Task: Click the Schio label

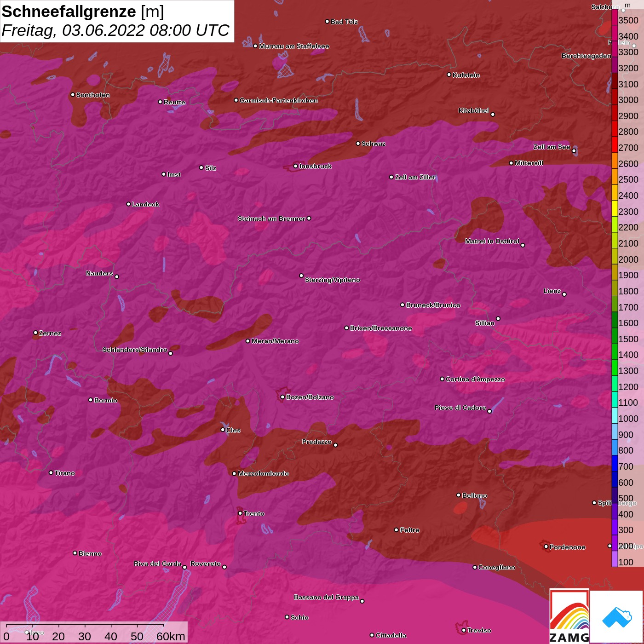Action: [299, 617]
